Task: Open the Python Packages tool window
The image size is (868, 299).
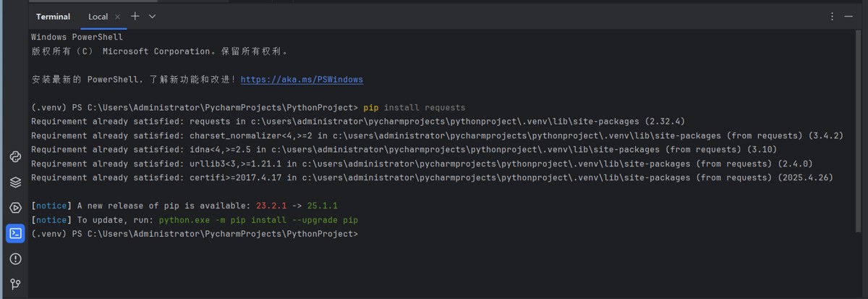Action: pyautogui.click(x=15, y=182)
